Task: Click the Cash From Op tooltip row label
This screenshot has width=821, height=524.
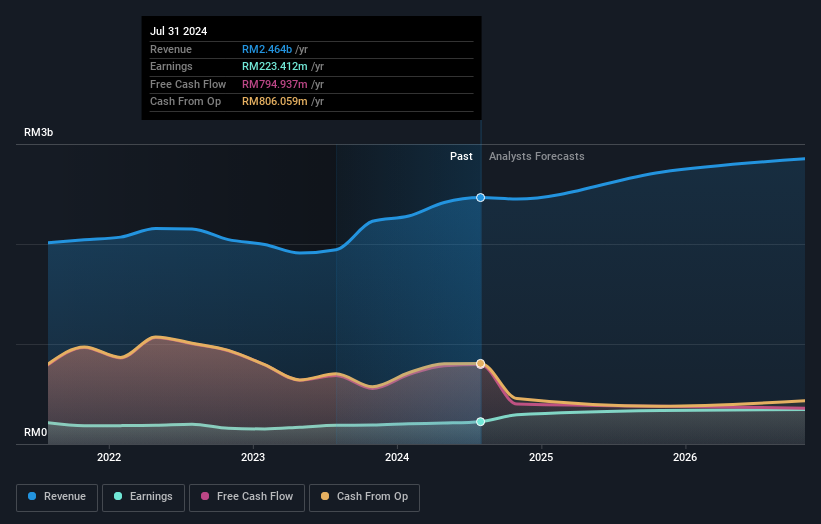Action: point(185,102)
